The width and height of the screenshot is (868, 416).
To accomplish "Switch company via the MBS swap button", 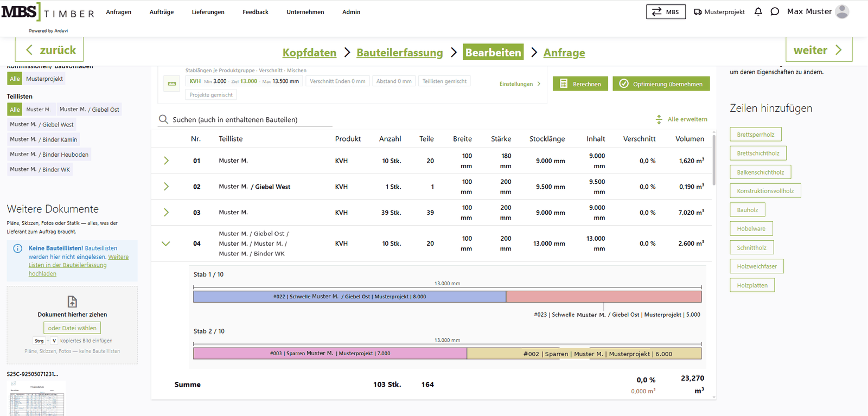I will tap(666, 12).
